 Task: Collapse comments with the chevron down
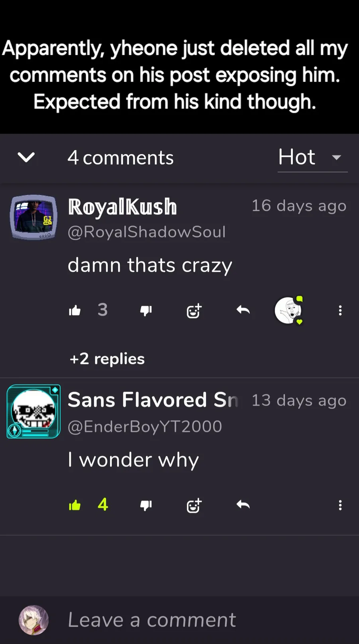pyautogui.click(x=26, y=157)
